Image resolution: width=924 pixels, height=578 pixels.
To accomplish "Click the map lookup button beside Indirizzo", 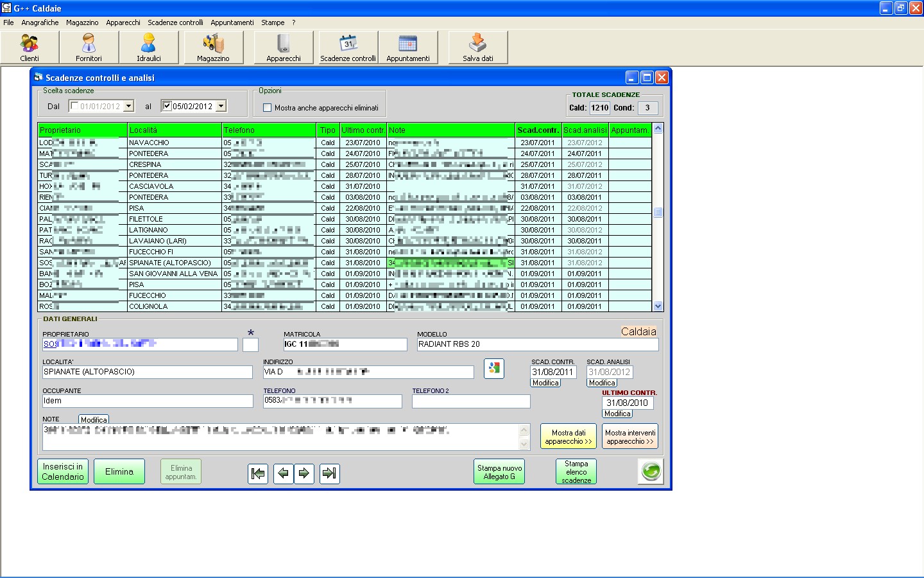I will [x=493, y=369].
